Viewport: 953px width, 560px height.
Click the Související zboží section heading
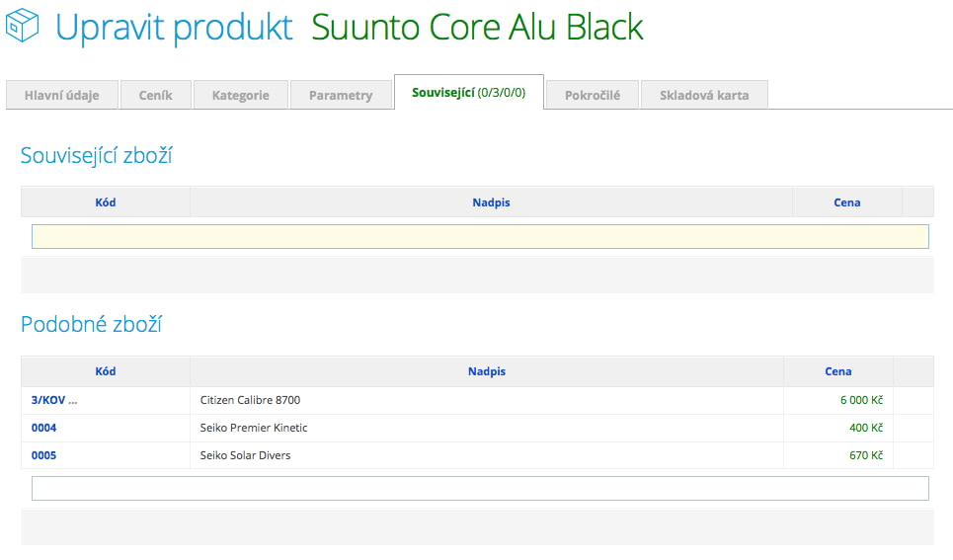click(x=97, y=156)
